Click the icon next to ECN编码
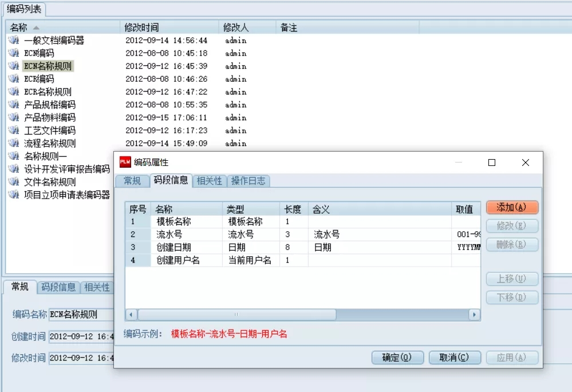The width and height of the screenshot is (572, 392). click(x=14, y=53)
